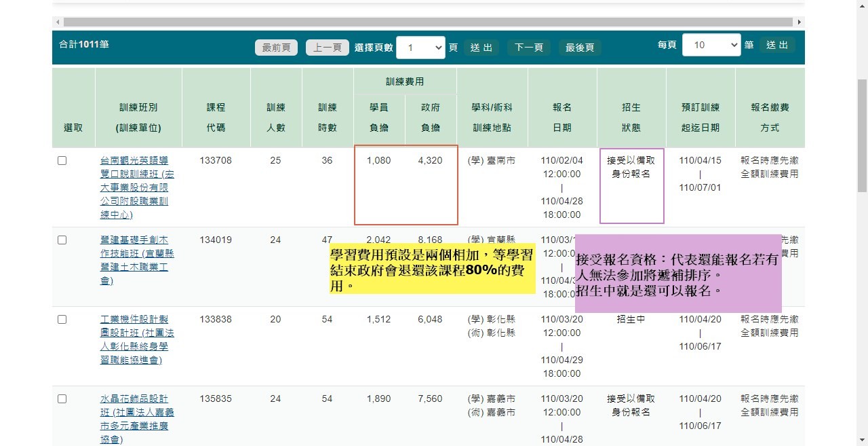This screenshot has width=868, height=446.
Task: Click the 下一頁 next page button
Action: click(529, 48)
